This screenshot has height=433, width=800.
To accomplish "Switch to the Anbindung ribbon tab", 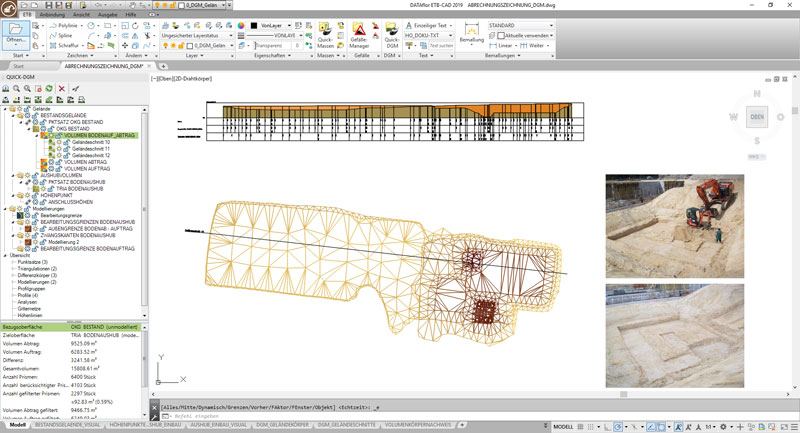I will click(x=53, y=15).
